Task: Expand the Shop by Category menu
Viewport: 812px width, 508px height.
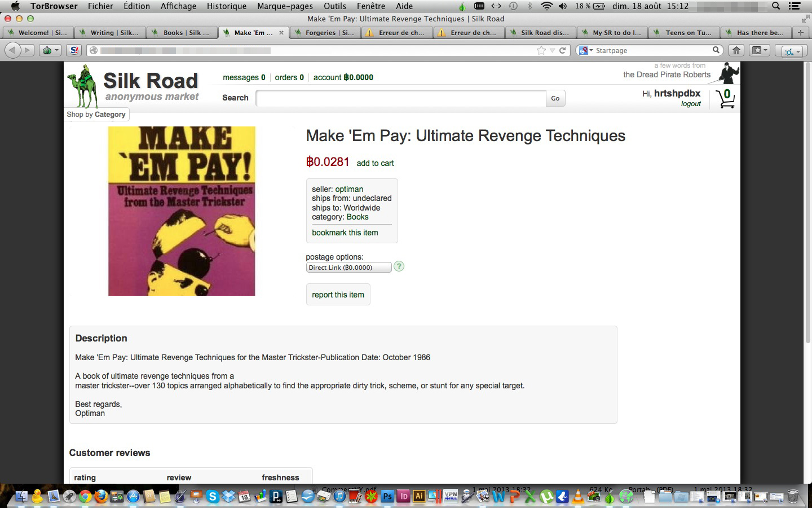Action: click(x=96, y=115)
